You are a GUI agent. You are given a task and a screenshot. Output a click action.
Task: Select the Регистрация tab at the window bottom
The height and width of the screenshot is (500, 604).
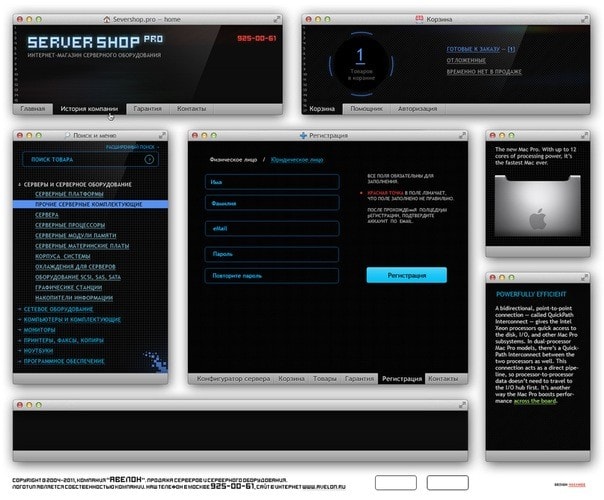pos(402,379)
